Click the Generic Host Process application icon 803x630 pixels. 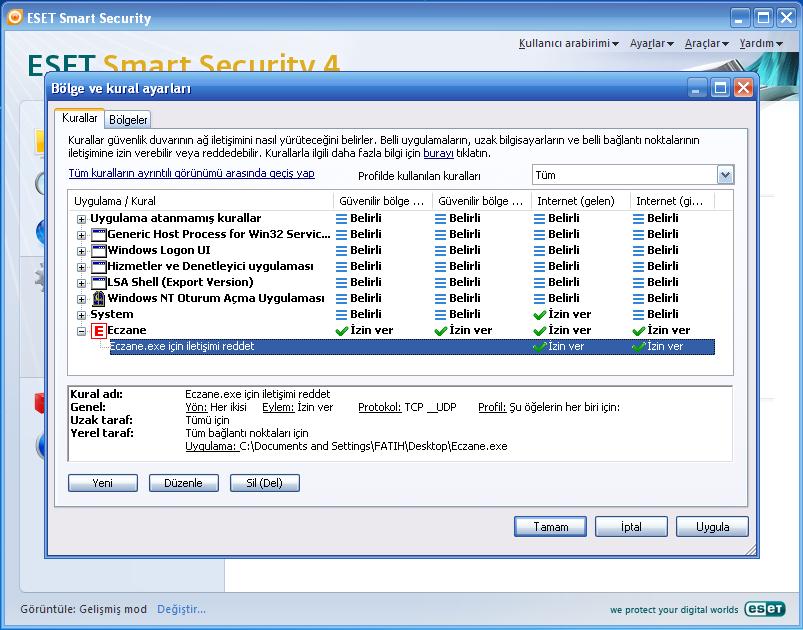98,235
